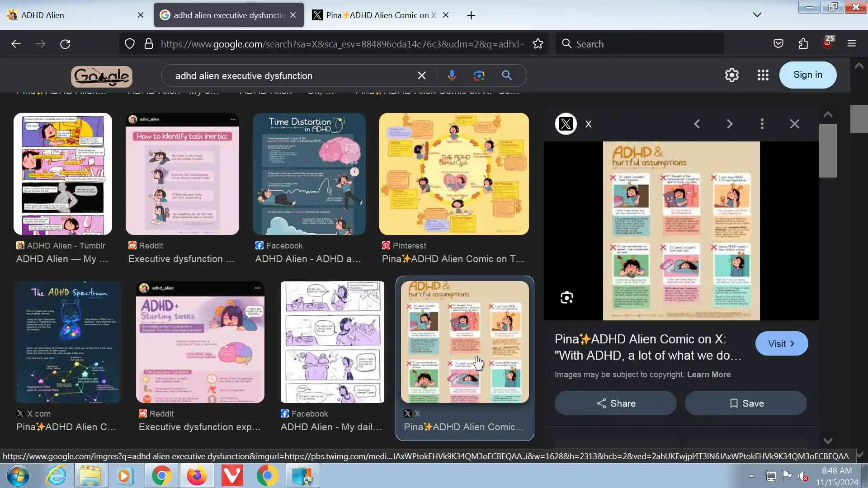
Task: Open Google quick settings gear
Action: point(731,75)
